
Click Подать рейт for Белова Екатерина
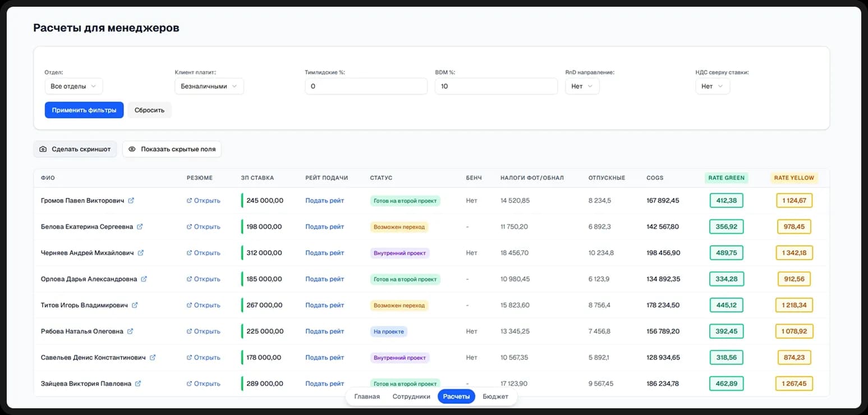click(325, 227)
